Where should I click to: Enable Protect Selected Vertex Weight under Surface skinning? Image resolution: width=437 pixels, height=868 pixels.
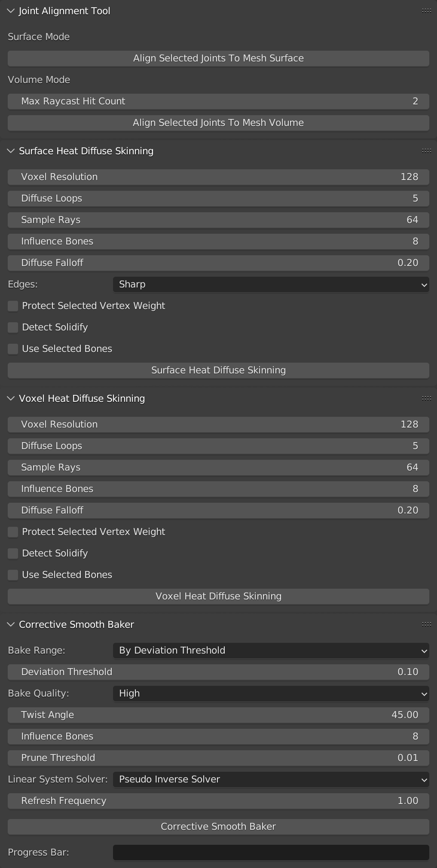[x=13, y=306]
